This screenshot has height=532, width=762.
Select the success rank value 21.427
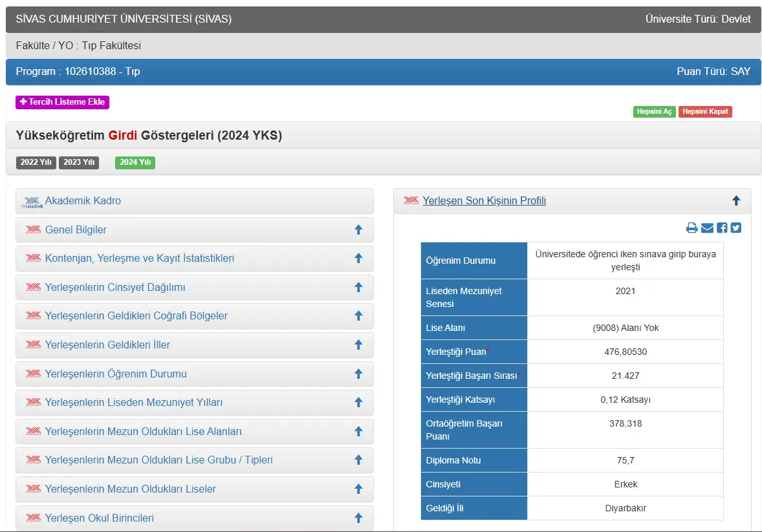coord(626,376)
